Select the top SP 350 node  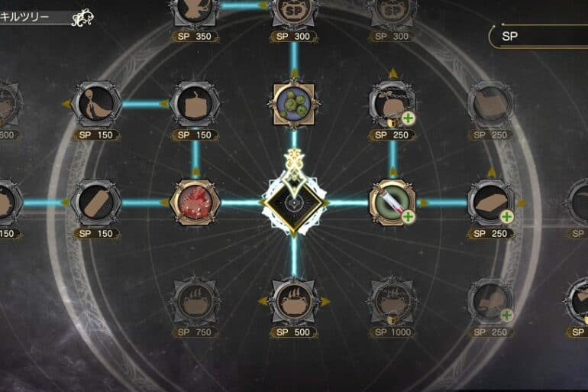click(x=195, y=11)
